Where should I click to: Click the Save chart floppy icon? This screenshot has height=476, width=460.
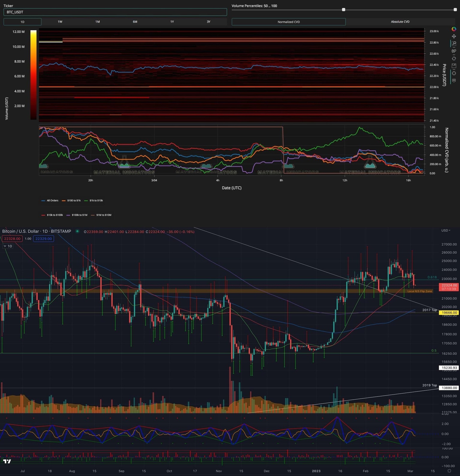454,66
